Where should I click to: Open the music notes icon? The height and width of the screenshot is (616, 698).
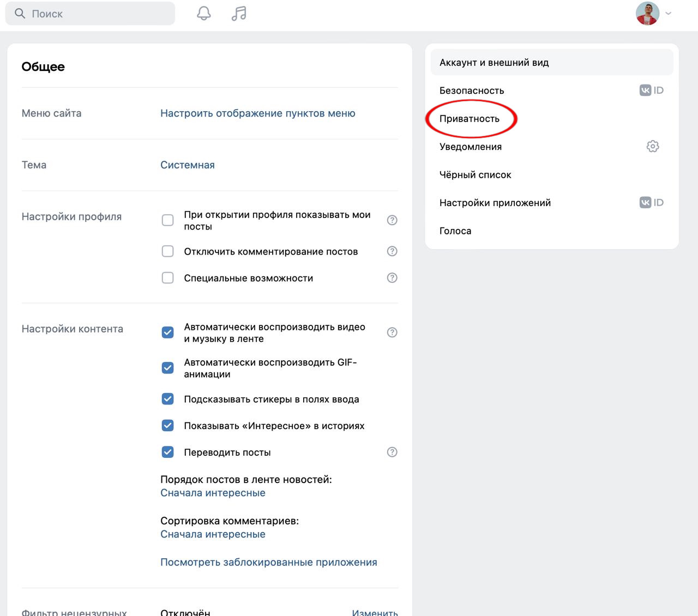238,13
